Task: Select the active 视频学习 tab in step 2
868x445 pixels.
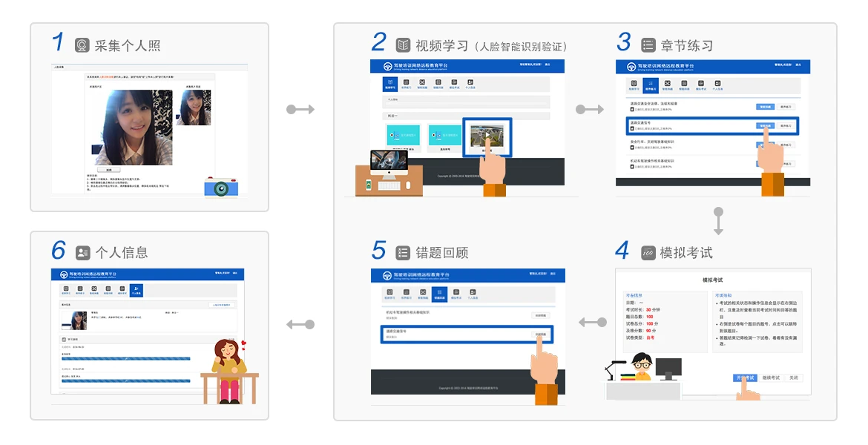Action: pyautogui.click(x=390, y=84)
